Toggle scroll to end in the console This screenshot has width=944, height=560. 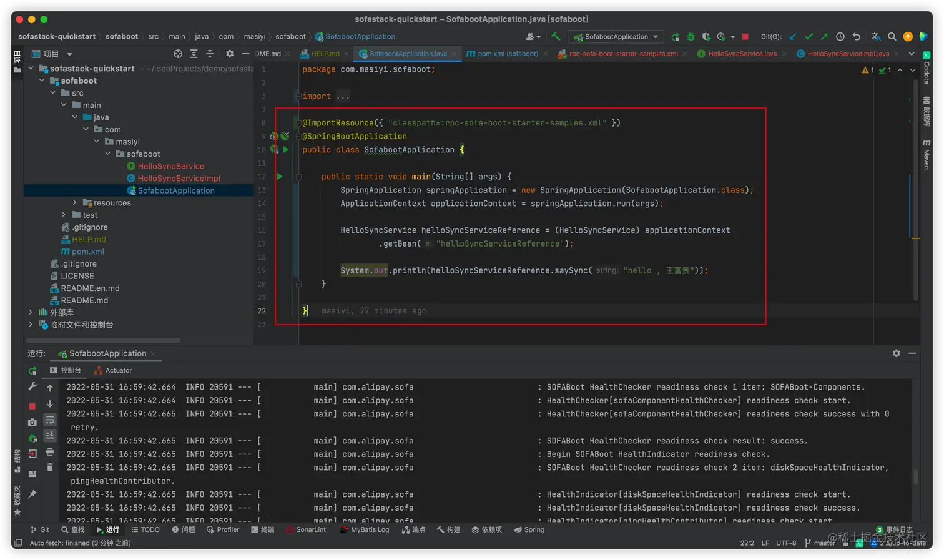pyautogui.click(x=50, y=436)
